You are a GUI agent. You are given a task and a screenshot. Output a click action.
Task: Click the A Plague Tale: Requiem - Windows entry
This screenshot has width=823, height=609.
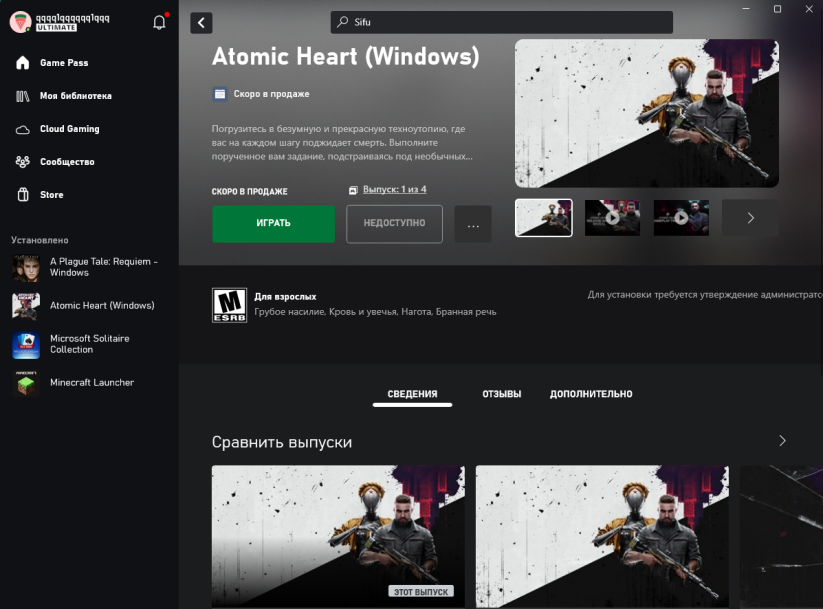[104, 267]
